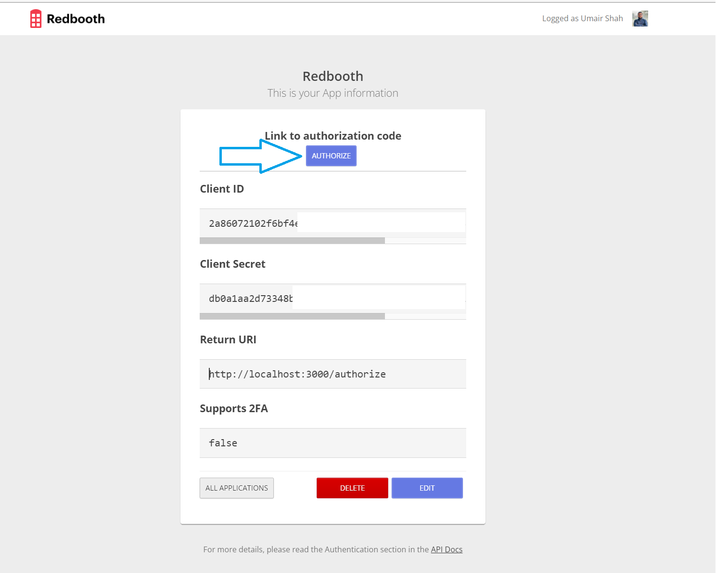Viewport: 728px width, 573px height.
Task: Click the Supports 2FA false value
Action: [332, 443]
